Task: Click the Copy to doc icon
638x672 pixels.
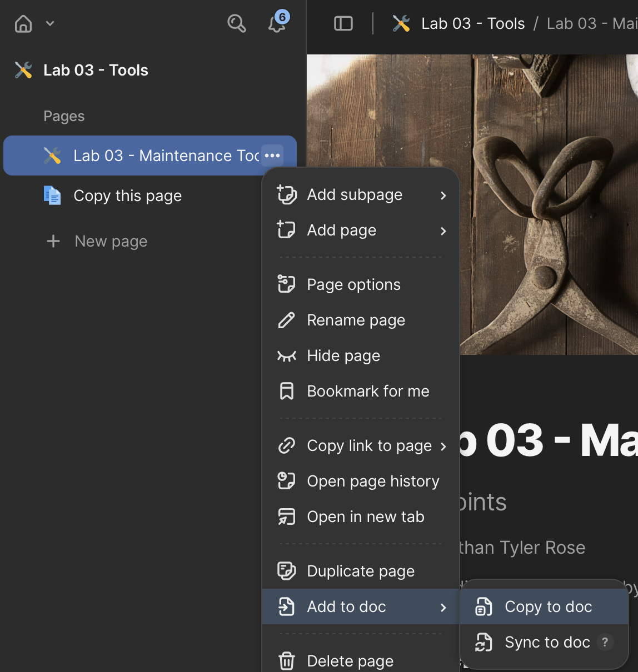Action: [484, 607]
